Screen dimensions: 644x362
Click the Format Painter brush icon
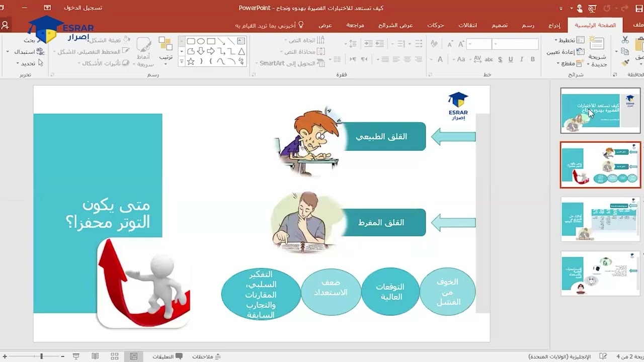coord(625,63)
